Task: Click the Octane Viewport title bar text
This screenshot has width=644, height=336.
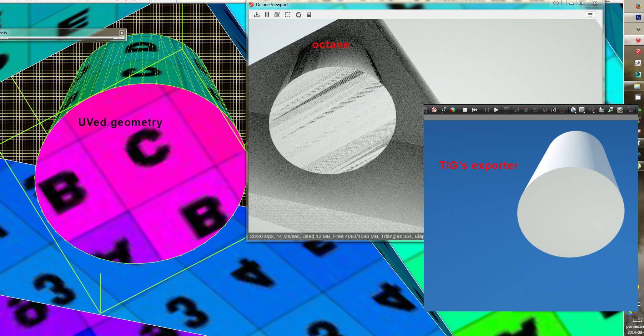Action: [x=272, y=5]
